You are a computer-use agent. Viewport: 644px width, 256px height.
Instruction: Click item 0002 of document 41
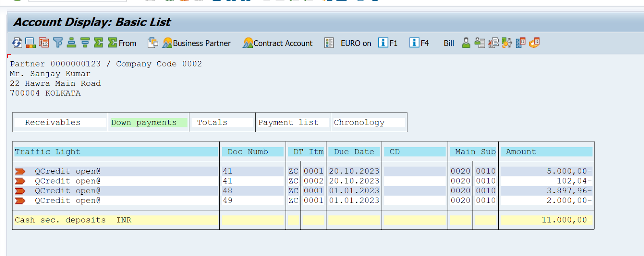click(x=314, y=181)
